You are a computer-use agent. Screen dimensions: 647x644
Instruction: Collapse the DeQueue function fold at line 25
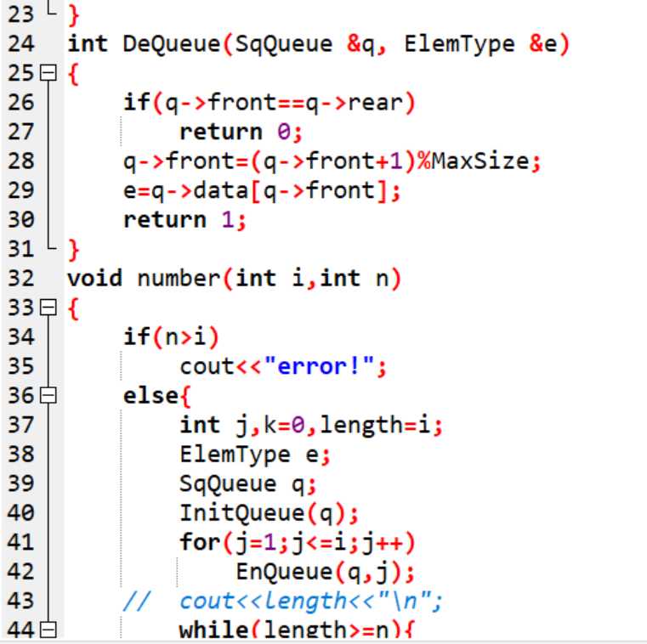pyautogui.click(x=48, y=73)
